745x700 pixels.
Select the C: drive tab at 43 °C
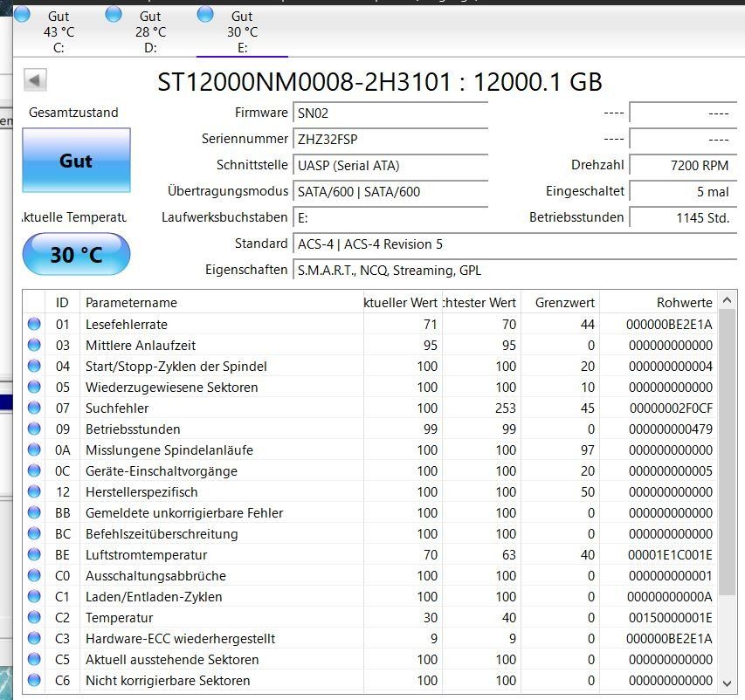click(59, 31)
